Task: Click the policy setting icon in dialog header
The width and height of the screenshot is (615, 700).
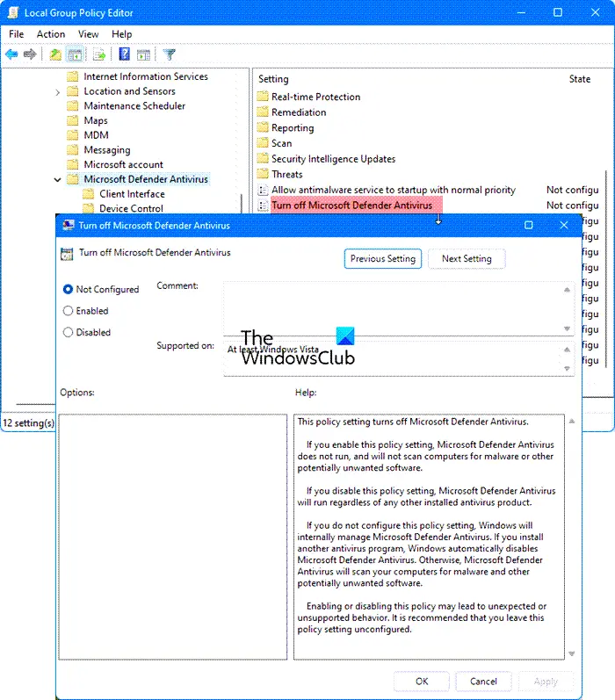Action: (67, 254)
